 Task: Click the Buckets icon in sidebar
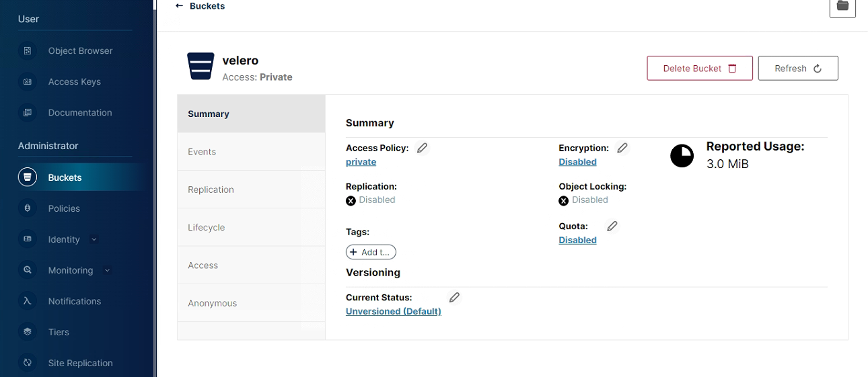[28, 177]
